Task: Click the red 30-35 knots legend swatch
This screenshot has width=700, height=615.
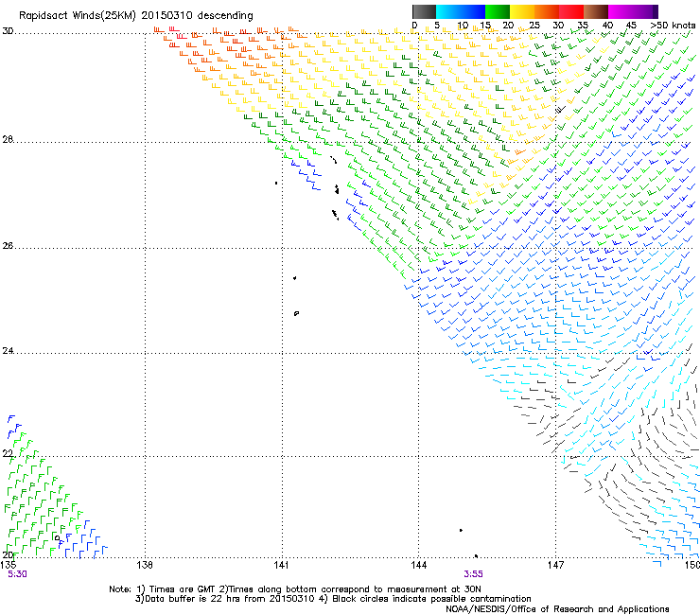Action: [x=571, y=11]
